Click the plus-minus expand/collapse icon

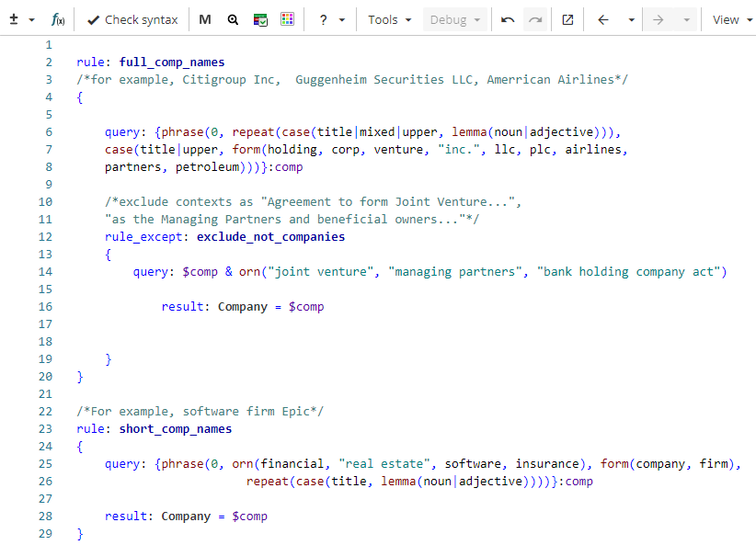click(x=13, y=19)
